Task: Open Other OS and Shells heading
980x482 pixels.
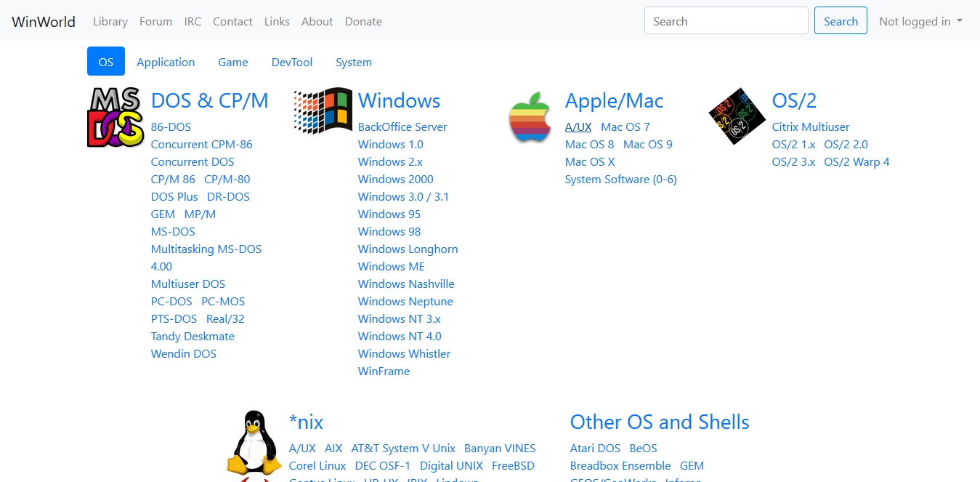Action: (660, 422)
